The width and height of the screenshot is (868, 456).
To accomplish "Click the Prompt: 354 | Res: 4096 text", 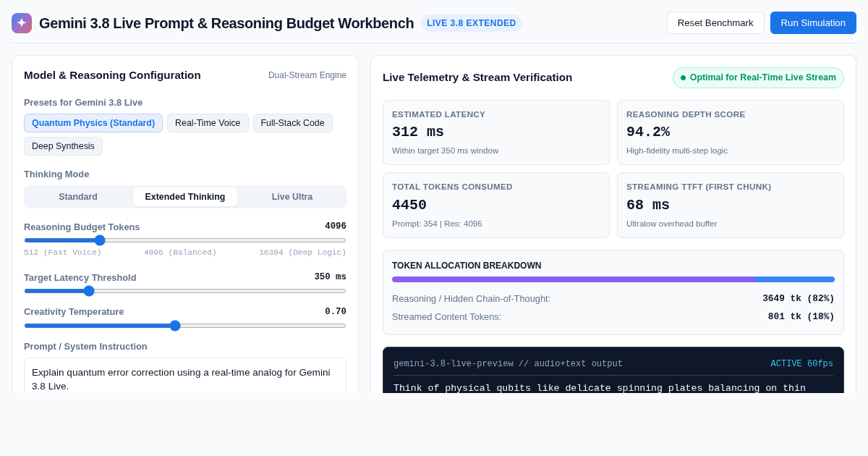I will pyautogui.click(x=437, y=224).
